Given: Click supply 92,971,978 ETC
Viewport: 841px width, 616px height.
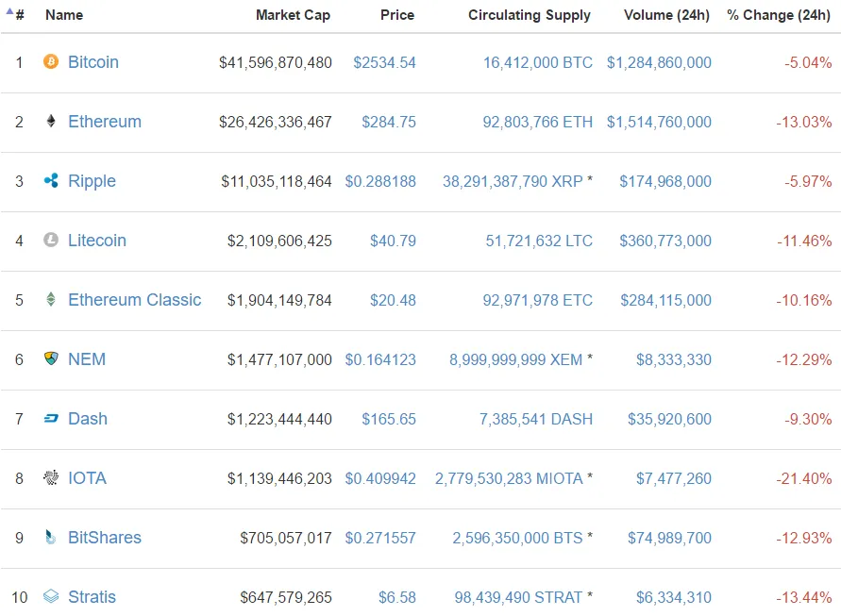Looking at the screenshot, I should [x=538, y=300].
